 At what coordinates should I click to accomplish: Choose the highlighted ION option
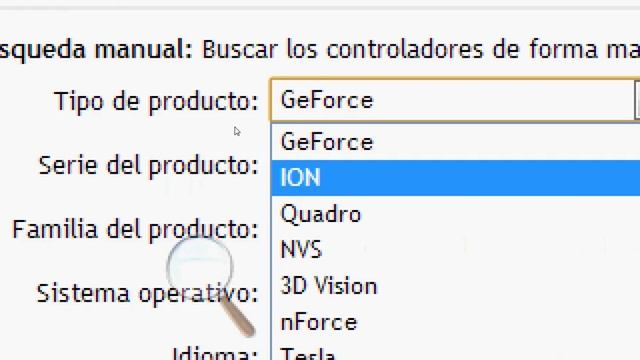click(456, 178)
